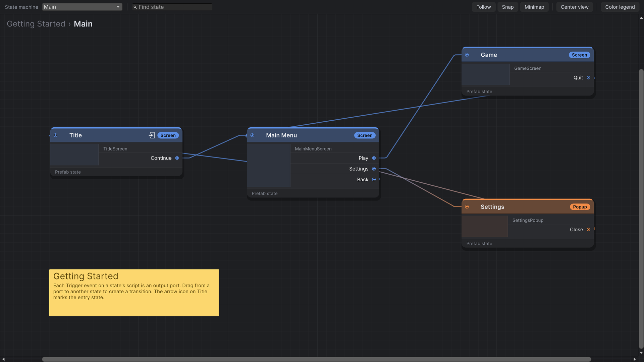Click the Screen badge on Main Menu node
The width and height of the screenshot is (644, 362).
365,135
